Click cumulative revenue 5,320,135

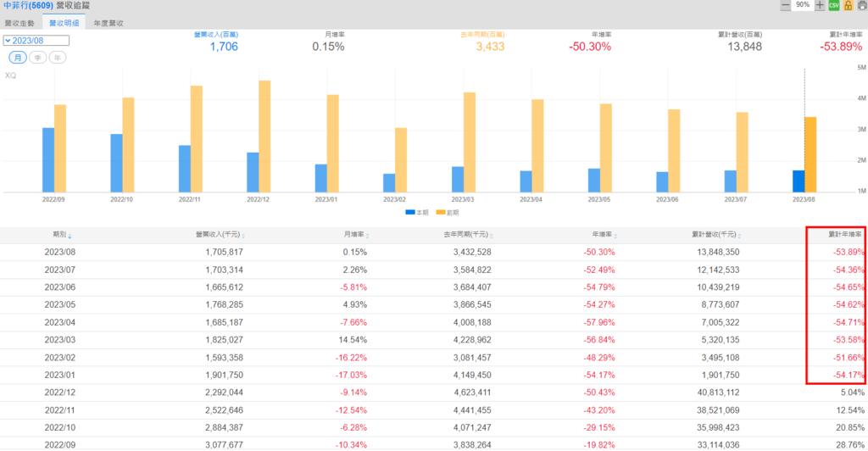click(x=721, y=340)
